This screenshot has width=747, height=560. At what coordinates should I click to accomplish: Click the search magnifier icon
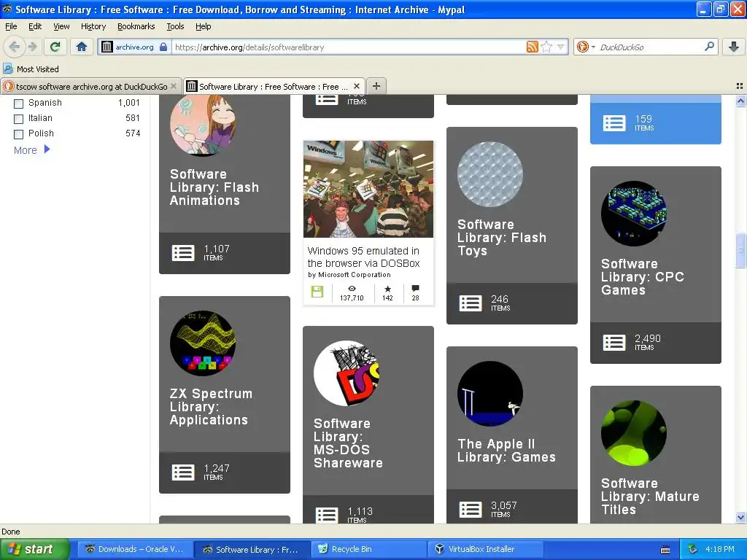point(709,47)
